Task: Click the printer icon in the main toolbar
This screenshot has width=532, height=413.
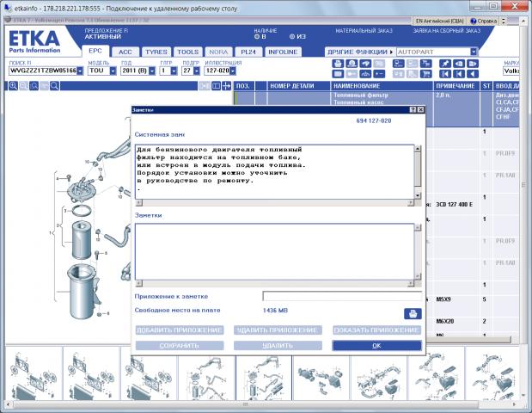Action: [338, 64]
